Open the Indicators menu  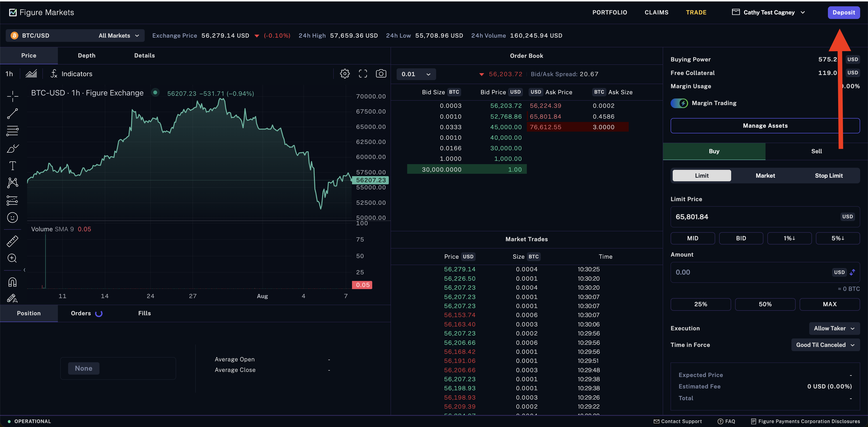tap(71, 74)
